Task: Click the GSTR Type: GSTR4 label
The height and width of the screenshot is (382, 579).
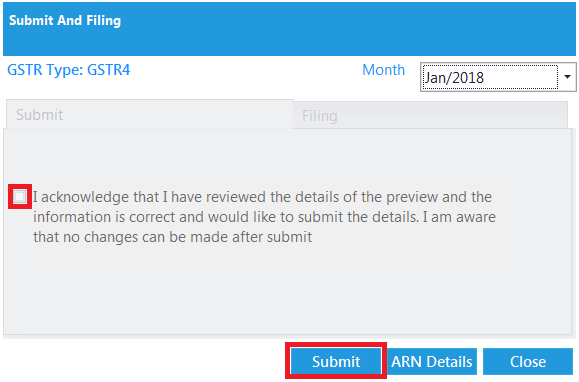Action: tap(69, 70)
